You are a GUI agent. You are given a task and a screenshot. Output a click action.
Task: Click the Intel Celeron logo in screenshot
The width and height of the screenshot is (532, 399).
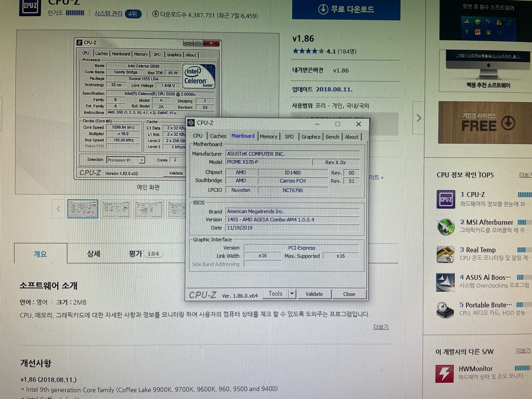point(199,76)
